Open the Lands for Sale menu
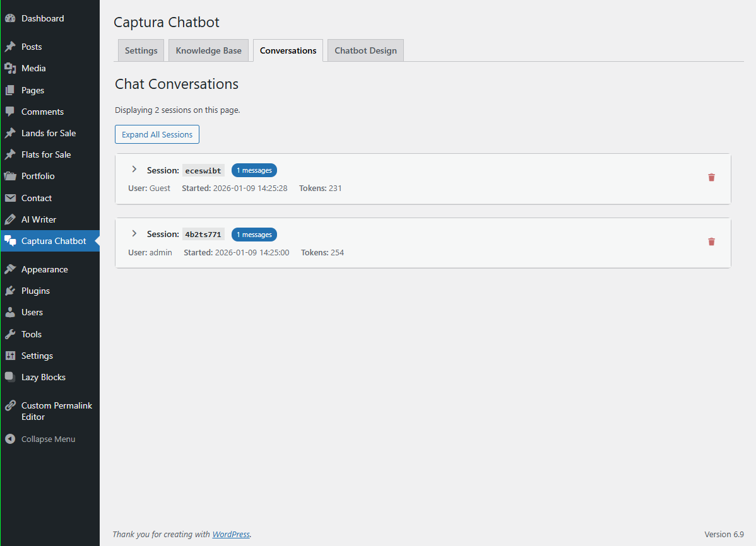Image resolution: width=756 pixels, height=546 pixels. tap(49, 133)
